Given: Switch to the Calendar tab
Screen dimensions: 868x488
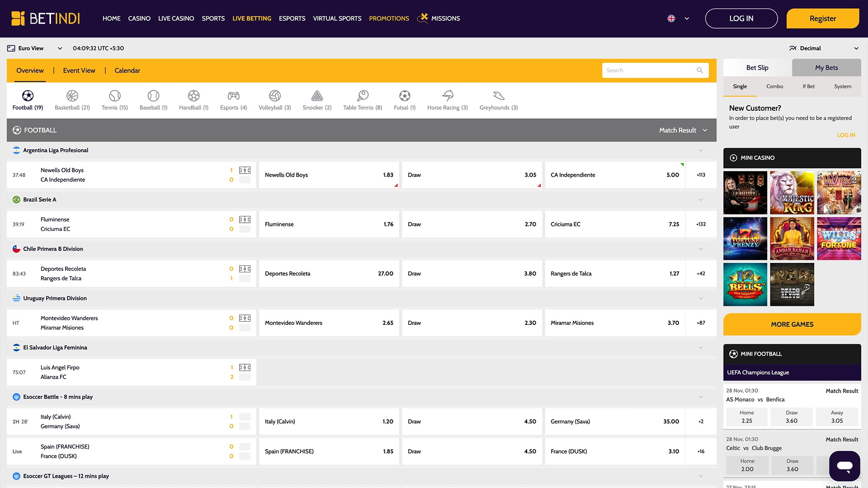Looking at the screenshot, I should pos(127,70).
